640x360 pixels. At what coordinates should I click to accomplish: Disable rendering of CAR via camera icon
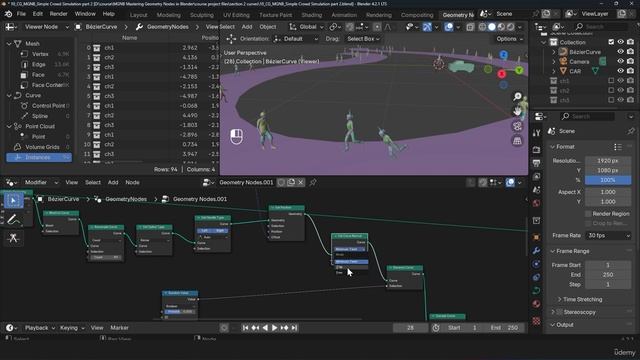tap(631, 71)
